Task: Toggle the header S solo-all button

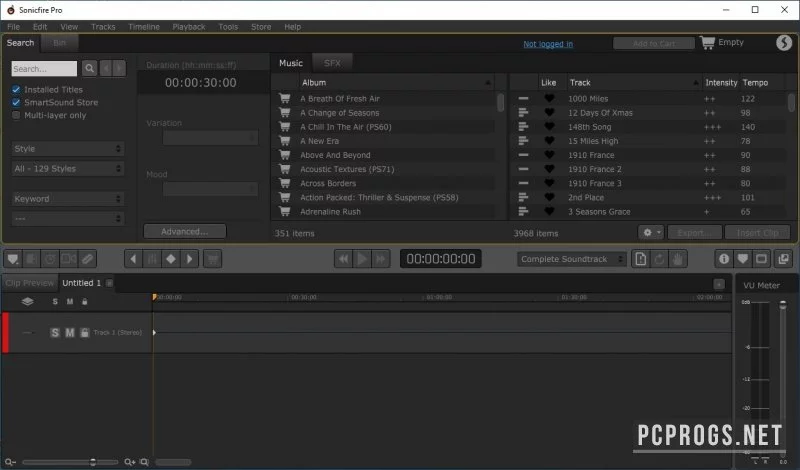Action: click(55, 302)
